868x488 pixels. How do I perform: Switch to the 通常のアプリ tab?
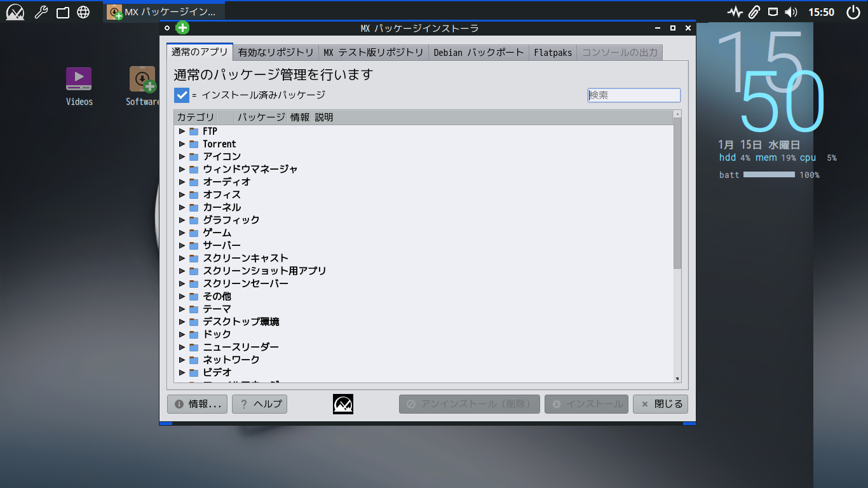point(200,52)
